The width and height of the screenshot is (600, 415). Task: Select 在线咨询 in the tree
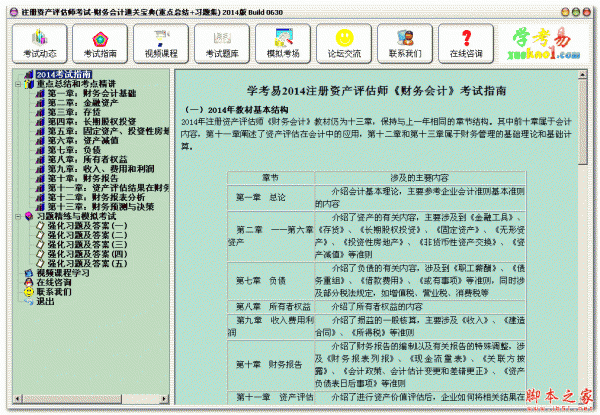coord(54,283)
